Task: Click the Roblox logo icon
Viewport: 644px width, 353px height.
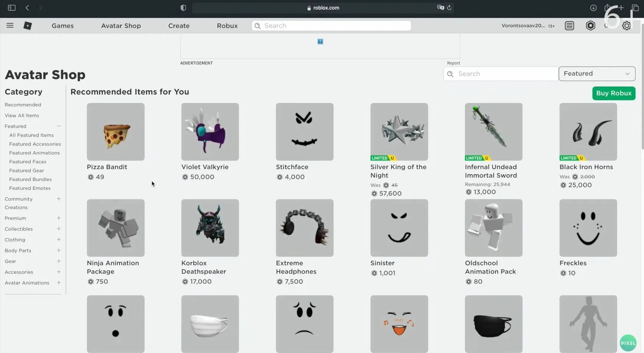Action: pyautogui.click(x=28, y=25)
